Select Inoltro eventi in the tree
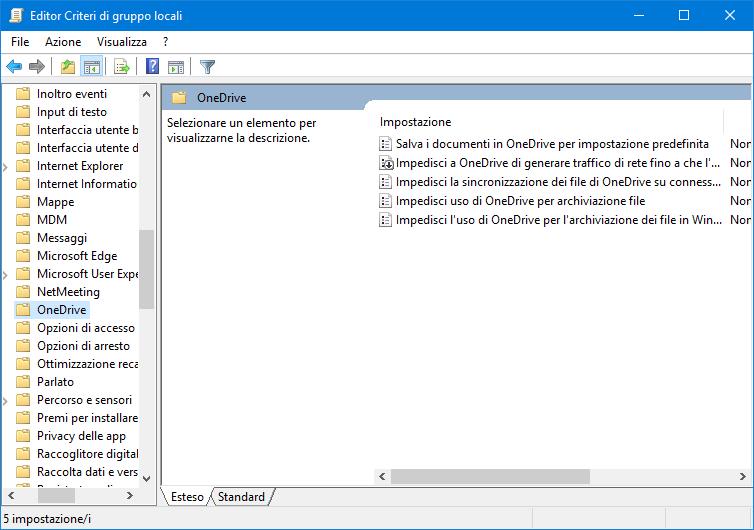This screenshot has height=530, width=754. [x=72, y=94]
